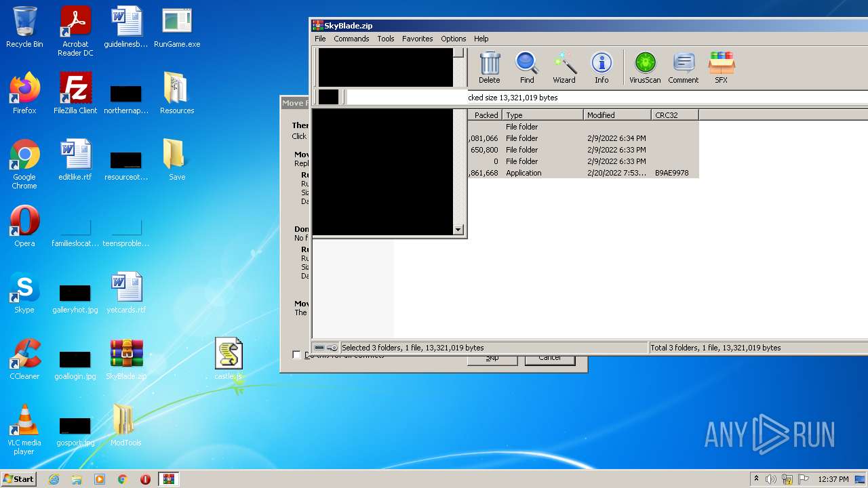Open Chrome from the taskbar
Viewport: 868px width, 488px height.
click(123, 479)
